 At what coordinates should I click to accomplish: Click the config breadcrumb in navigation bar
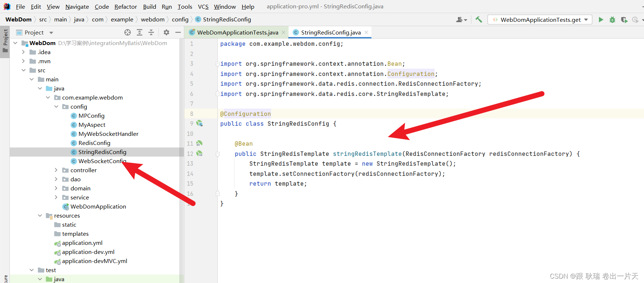click(180, 20)
